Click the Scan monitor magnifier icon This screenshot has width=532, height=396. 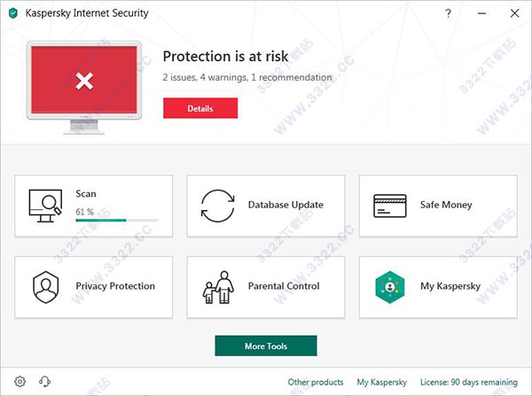44,205
